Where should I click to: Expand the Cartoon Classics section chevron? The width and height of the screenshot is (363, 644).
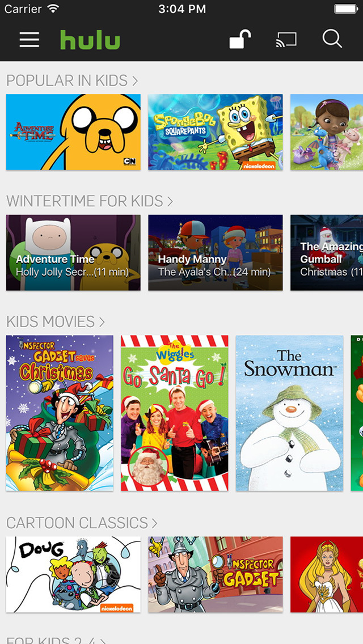[154, 523]
